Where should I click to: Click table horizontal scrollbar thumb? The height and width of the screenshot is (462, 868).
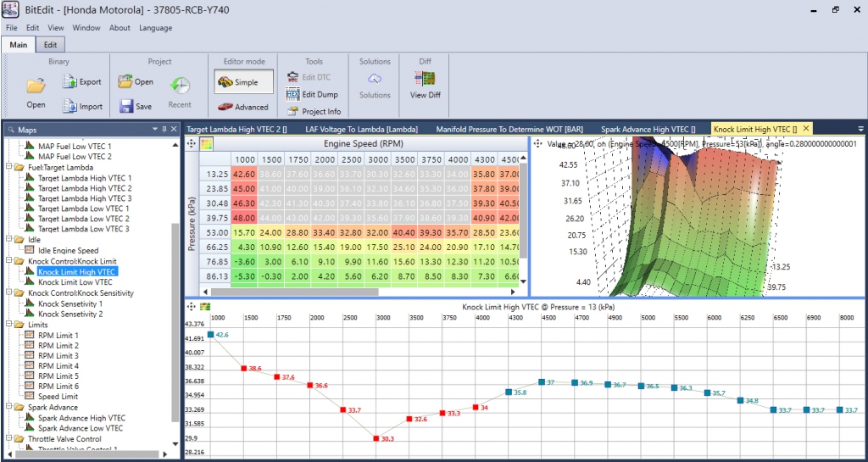294,291
